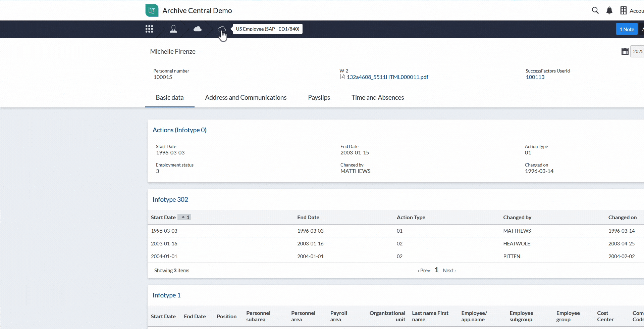This screenshot has height=329, width=644.
Task: Open the W-2 PDF file link
Action: (387, 77)
